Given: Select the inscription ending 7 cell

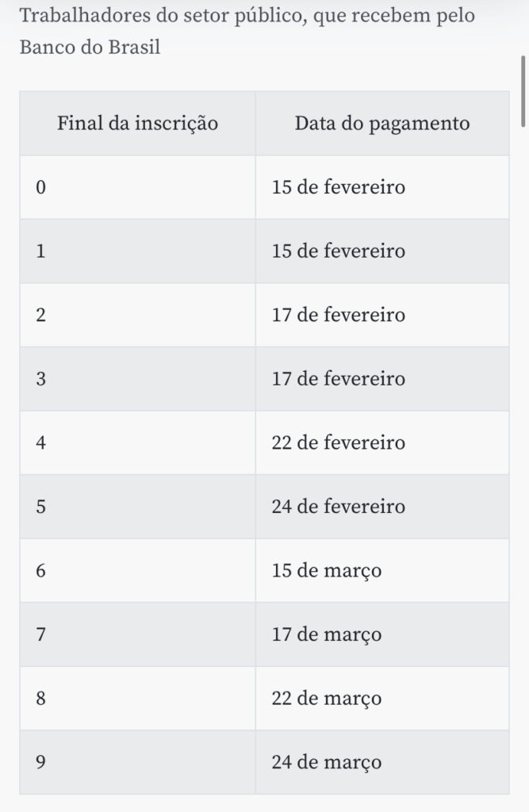Looking at the screenshot, I should pos(137,634).
